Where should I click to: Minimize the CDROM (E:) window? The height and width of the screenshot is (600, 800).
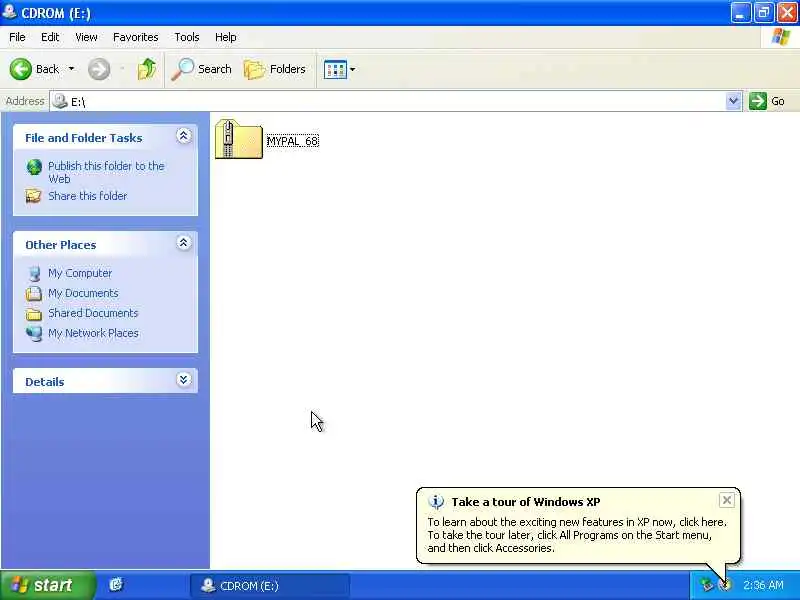pos(740,13)
